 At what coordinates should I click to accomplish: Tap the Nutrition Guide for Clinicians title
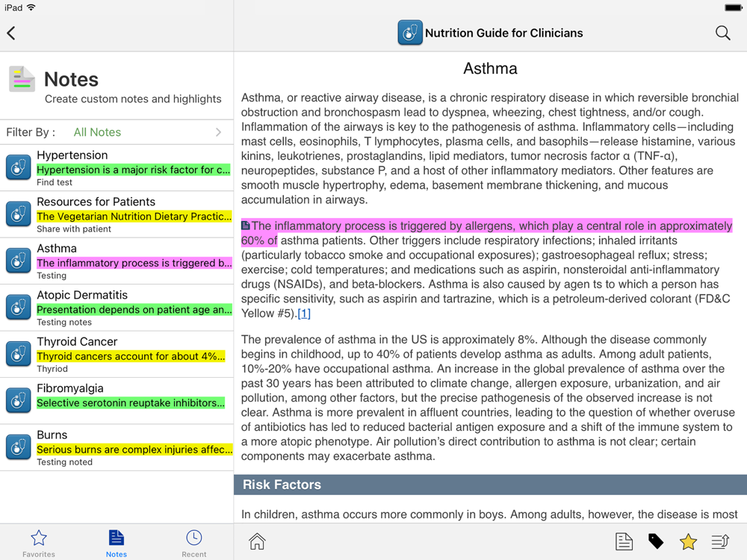[504, 33]
